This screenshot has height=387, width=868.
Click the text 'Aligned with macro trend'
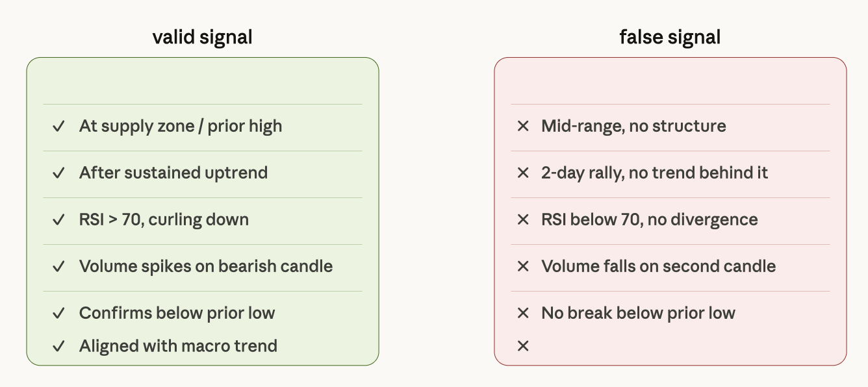(178, 346)
